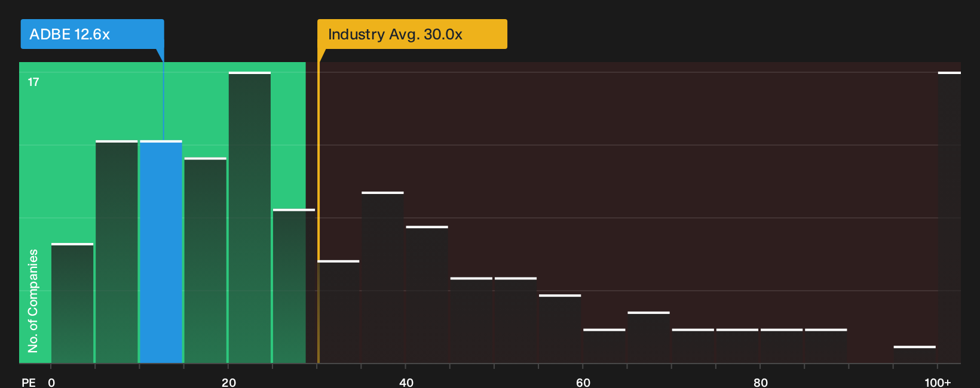The image size is (980, 388).
Task: Click the Industry Avg. 30.0x label
Action: (412, 34)
